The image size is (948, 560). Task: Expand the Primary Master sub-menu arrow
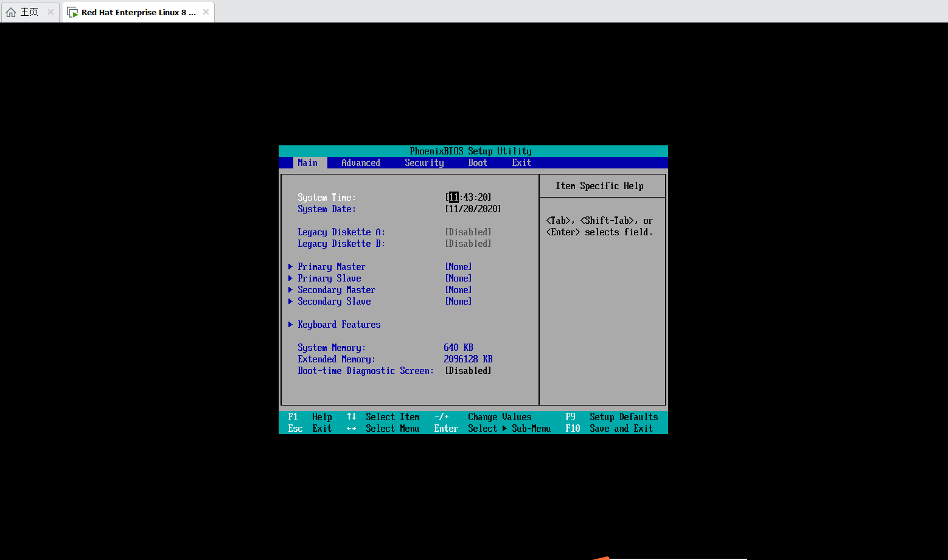coord(290,266)
